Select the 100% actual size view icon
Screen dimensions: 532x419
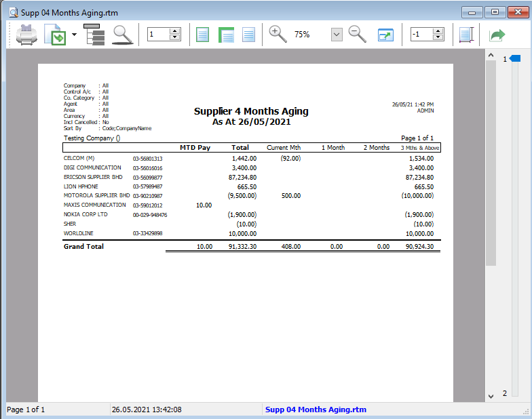248,34
